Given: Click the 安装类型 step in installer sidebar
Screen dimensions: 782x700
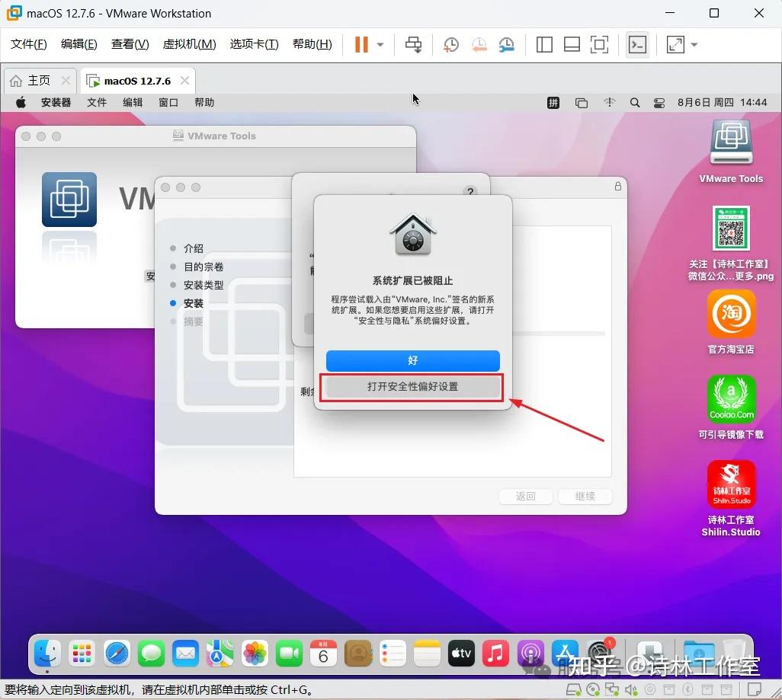Looking at the screenshot, I should (x=204, y=285).
